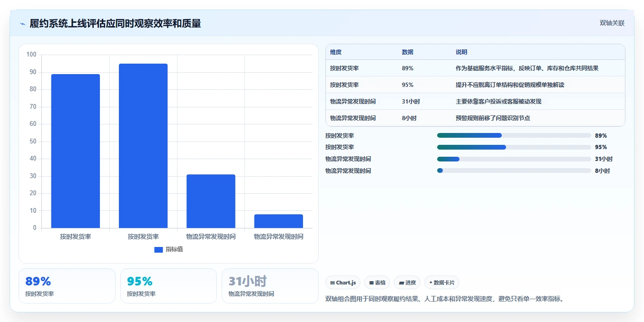Click the 双轴关联 badge
The image size is (644, 322).
click(x=612, y=23)
